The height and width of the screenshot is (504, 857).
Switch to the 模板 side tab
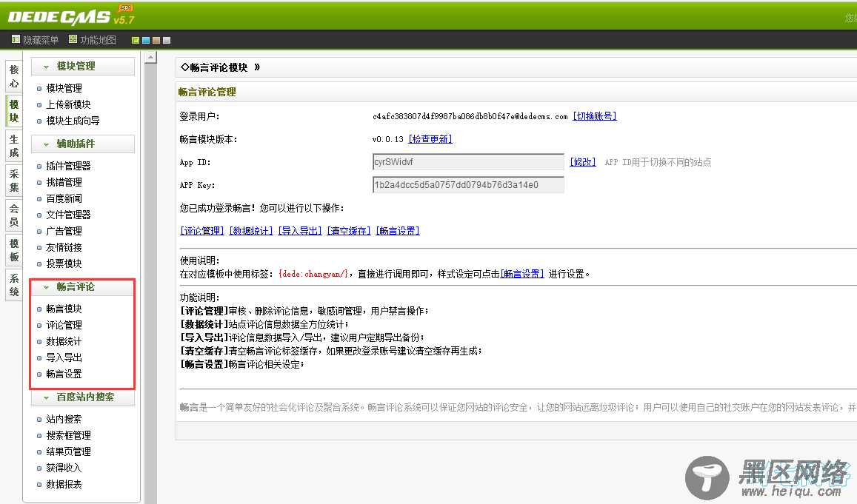[x=14, y=250]
